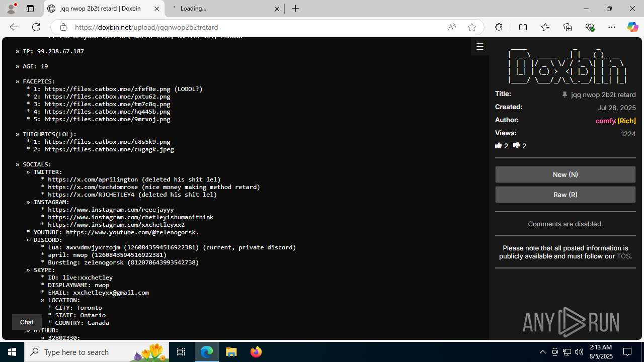The height and width of the screenshot is (362, 644).
Task: Click the thumbs up like icon
Action: (499, 146)
